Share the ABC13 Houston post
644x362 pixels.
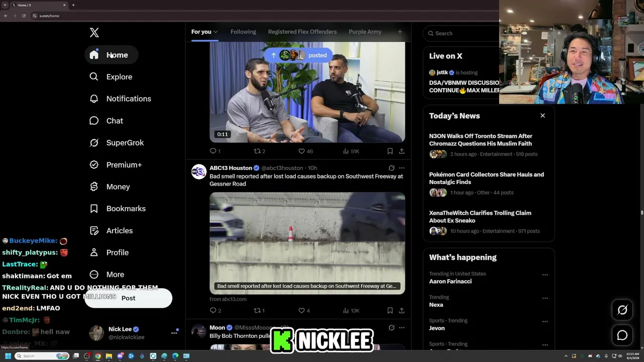click(401, 310)
